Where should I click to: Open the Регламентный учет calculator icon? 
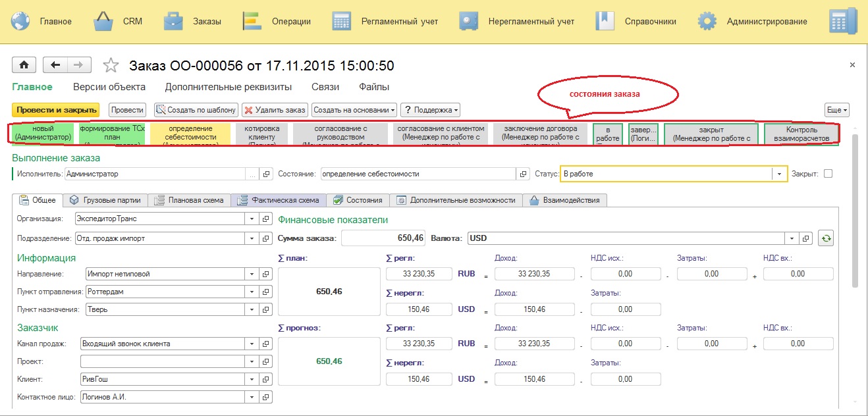[342, 21]
